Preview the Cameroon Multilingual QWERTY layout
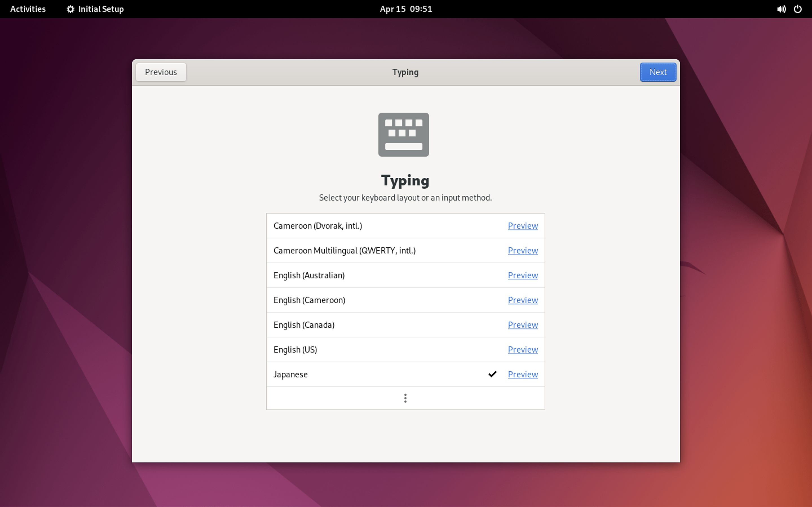Image resolution: width=812 pixels, height=507 pixels. (x=522, y=250)
